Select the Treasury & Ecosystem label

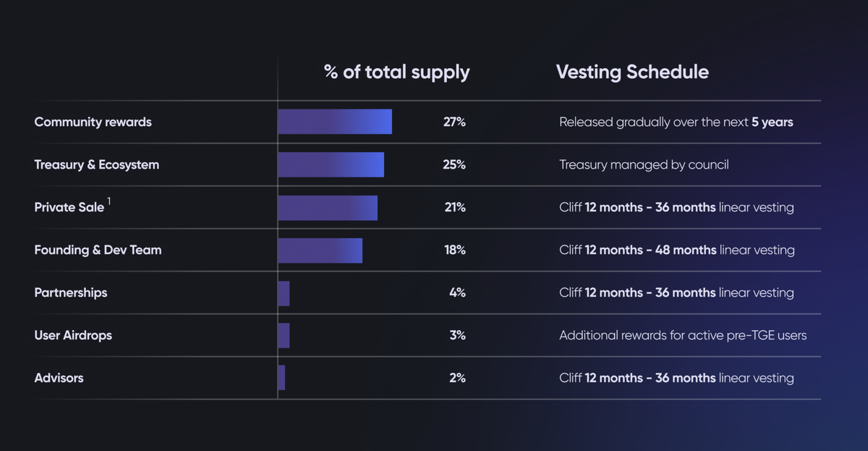click(96, 164)
